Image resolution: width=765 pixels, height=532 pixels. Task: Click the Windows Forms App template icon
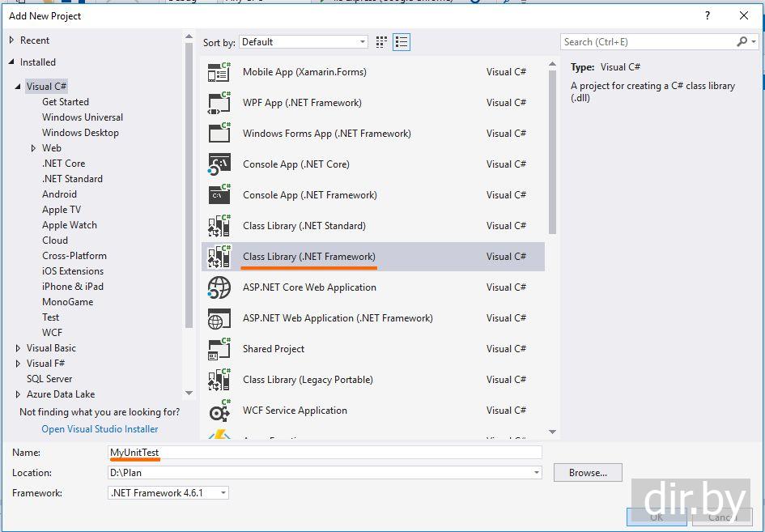tap(219, 134)
